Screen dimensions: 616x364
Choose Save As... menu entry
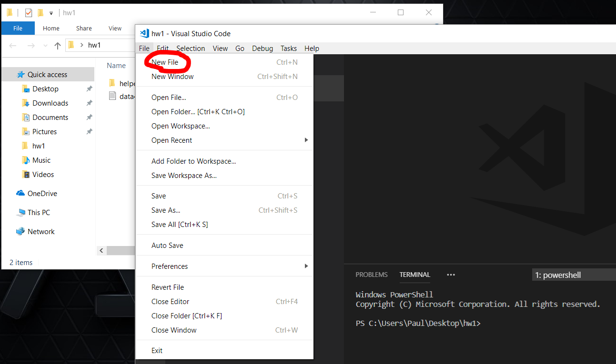click(224, 210)
